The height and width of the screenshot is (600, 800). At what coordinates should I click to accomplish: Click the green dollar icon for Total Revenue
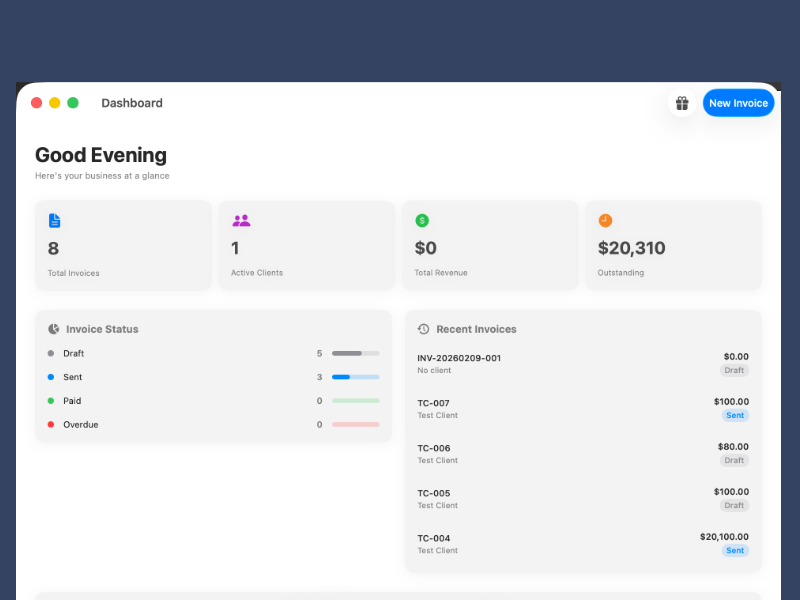click(x=422, y=220)
